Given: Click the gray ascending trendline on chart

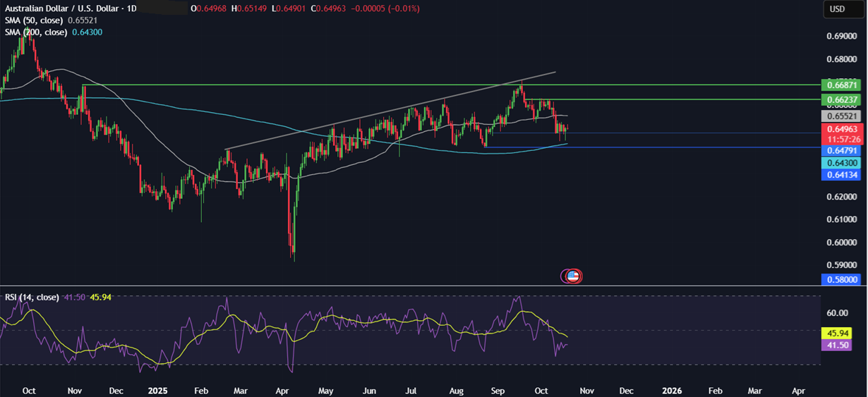Looking at the screenshot, I should pos(388,113).
